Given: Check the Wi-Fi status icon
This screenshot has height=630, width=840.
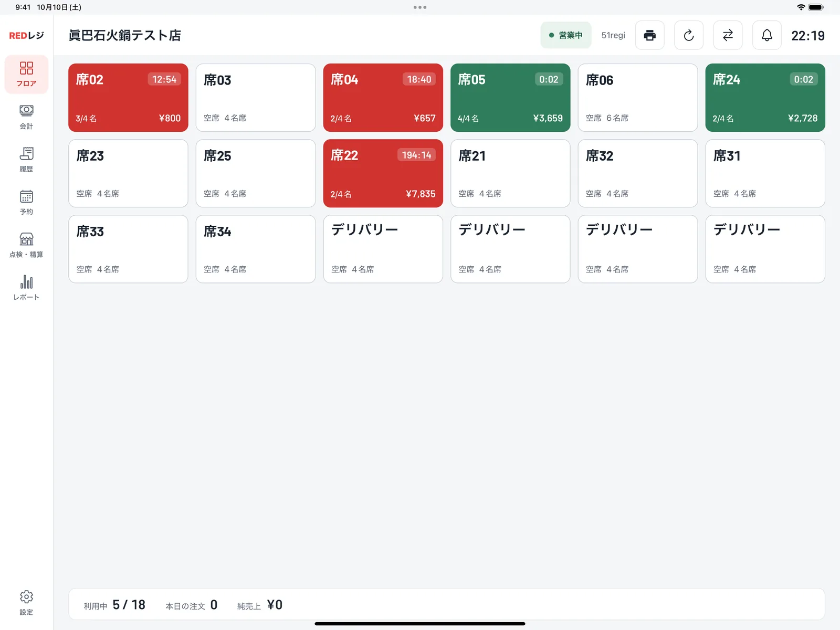Looking at the screenshot, I should point(801,7).
